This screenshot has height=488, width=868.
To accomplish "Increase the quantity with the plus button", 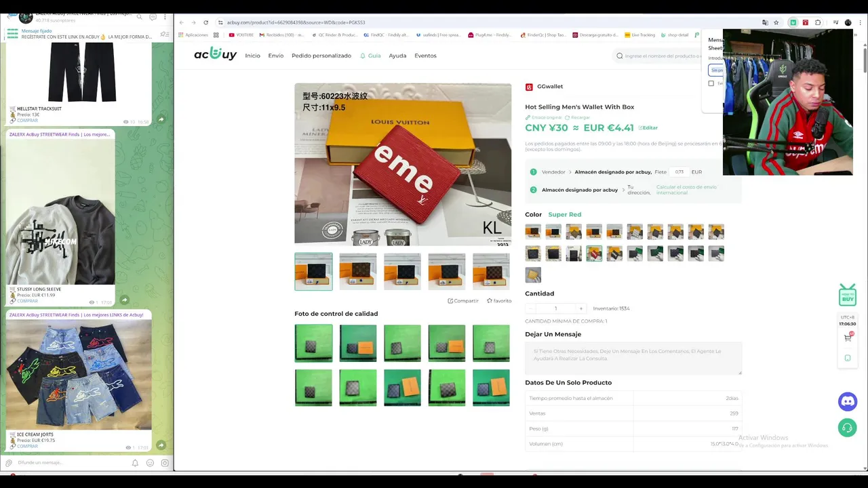I will [580, 308].
